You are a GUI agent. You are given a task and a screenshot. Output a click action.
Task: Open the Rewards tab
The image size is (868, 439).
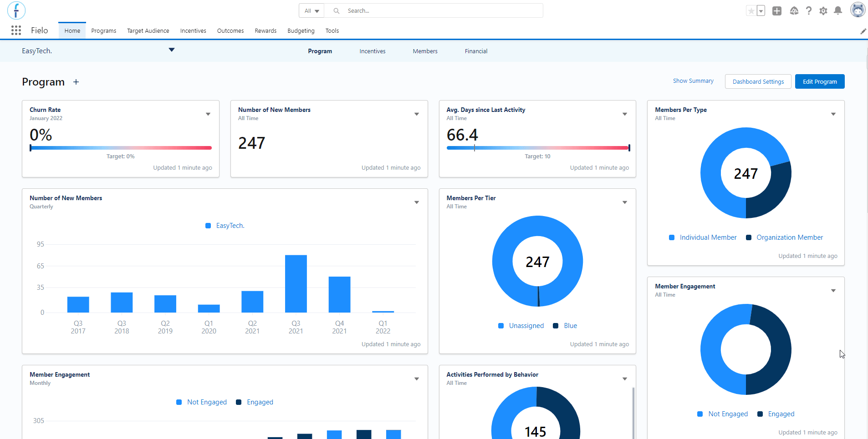tap(266, 31)
